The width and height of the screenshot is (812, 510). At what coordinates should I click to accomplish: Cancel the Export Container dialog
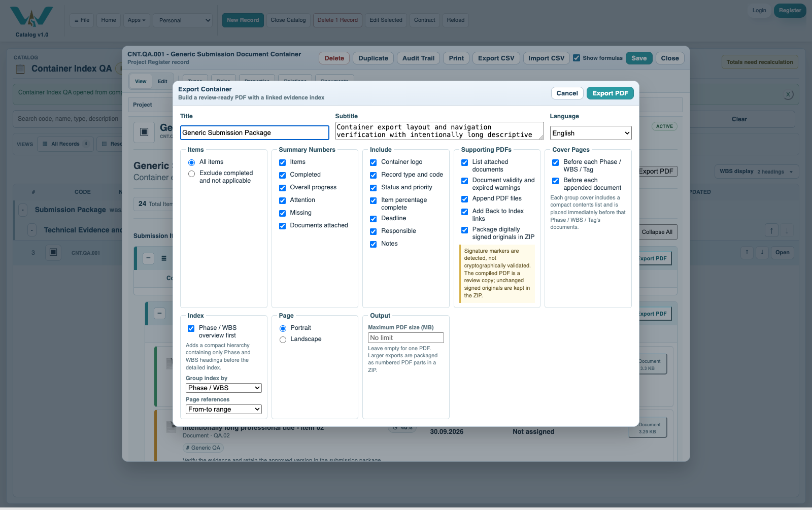[567, 93]
